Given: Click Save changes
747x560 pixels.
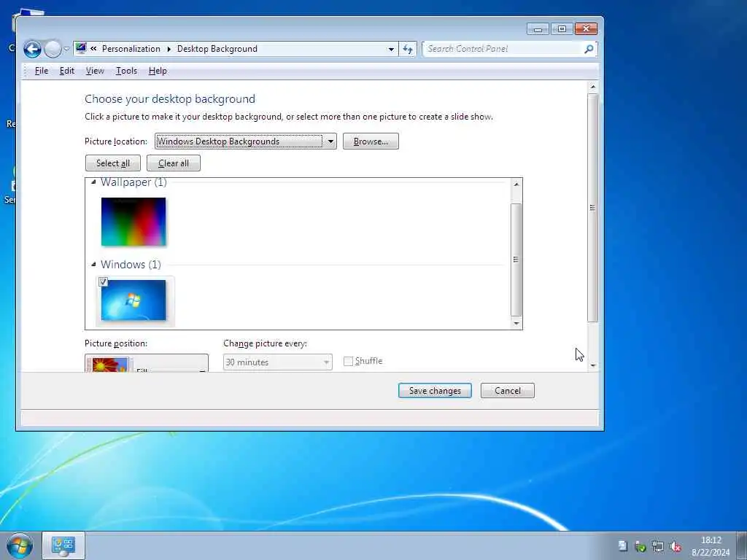Looking at the screenshot, I should [x=435, y=391].
